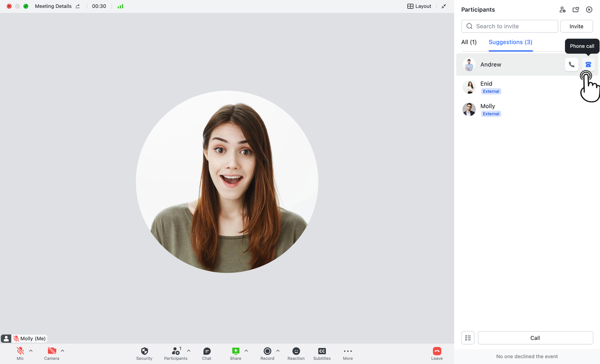Click the Molly (Me) name label

tap(33, 339)
